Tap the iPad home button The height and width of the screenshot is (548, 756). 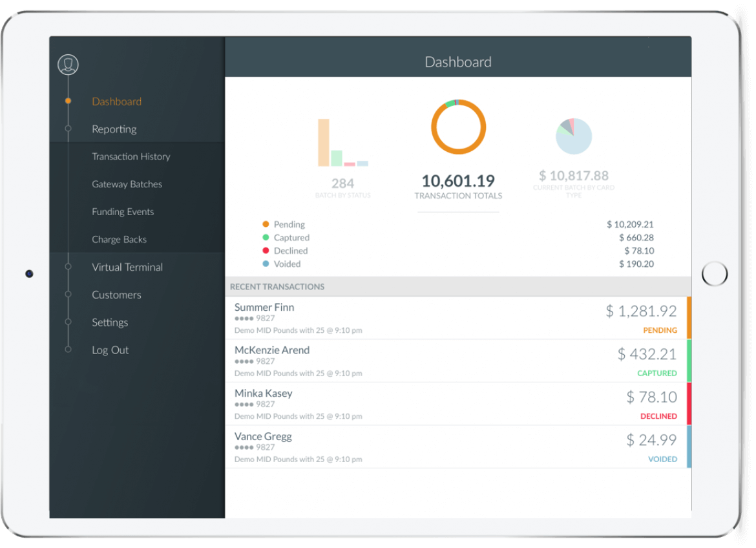tap(715, 274)
